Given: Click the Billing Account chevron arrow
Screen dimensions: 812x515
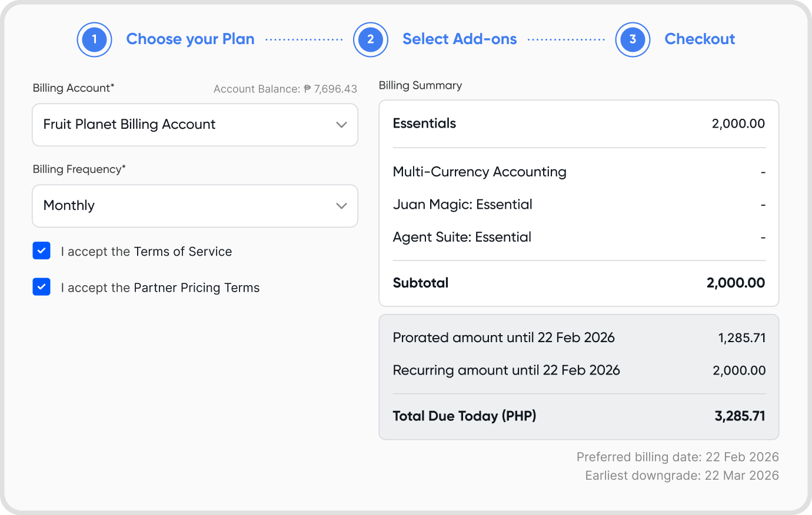Looking at the screenshot, I should pyautogui.click(x=341, y=125).
